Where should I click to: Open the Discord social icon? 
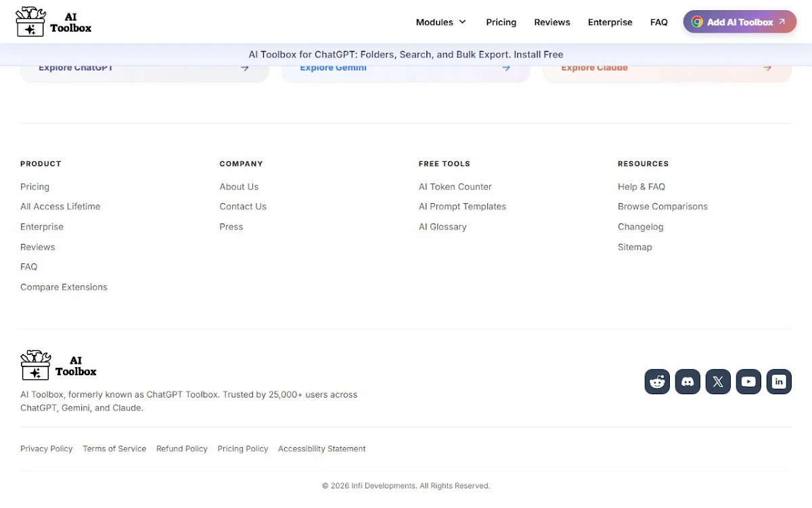coord(687,381)
